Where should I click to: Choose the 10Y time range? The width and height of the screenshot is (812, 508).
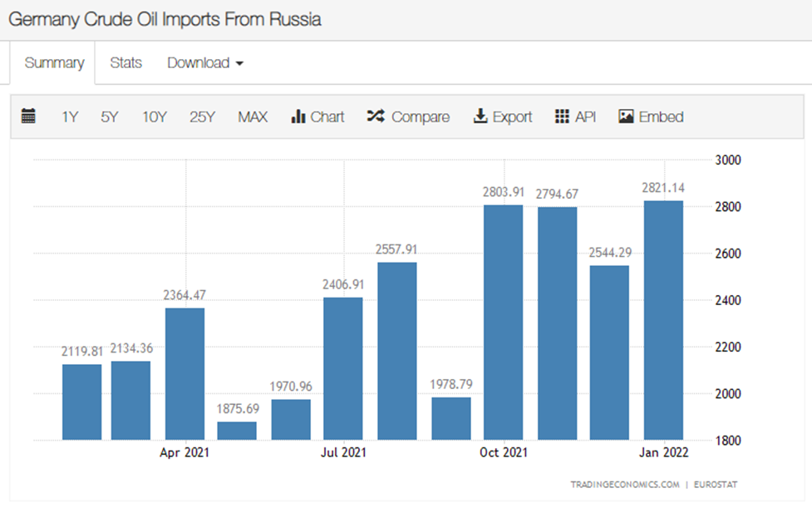[155, 117]
